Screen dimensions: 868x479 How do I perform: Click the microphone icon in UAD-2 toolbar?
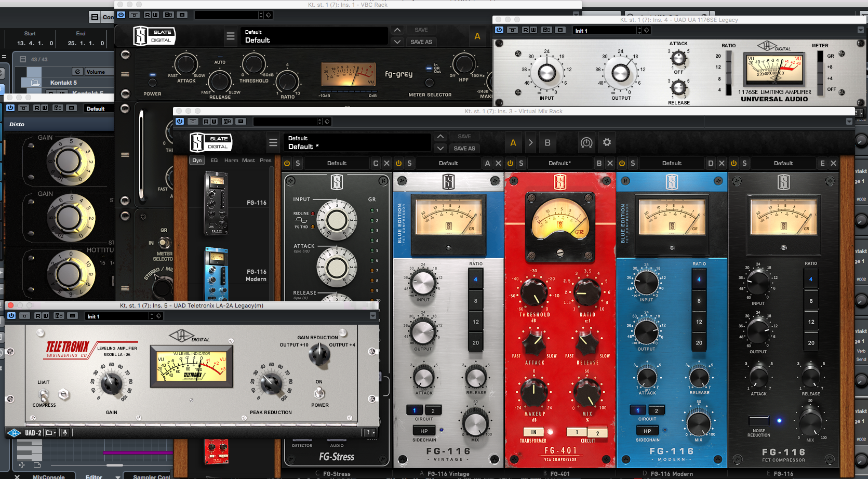pyautogui.click(x=65, y=432)
